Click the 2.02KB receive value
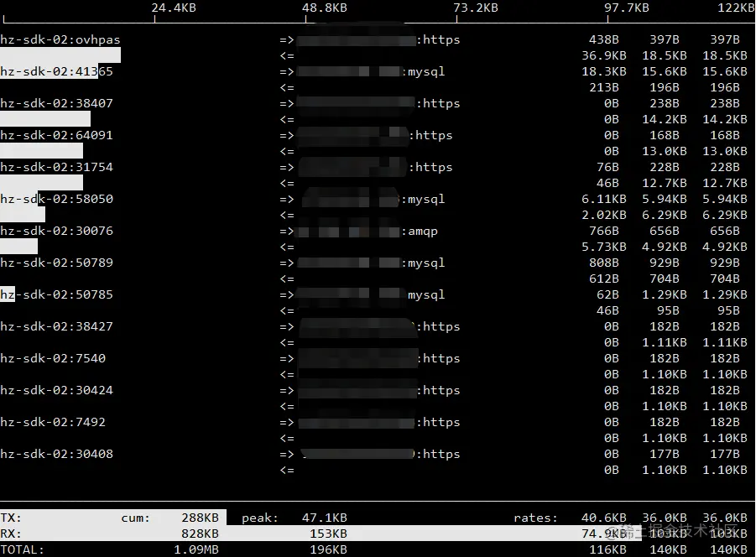The width and height of the screenshot is (756, 557). (x=603, y=215)
